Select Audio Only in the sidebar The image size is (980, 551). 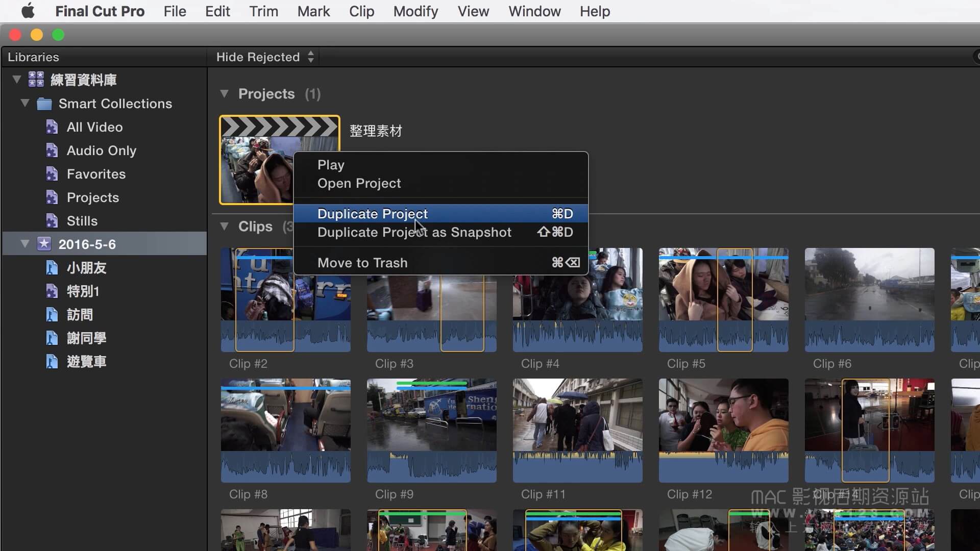(102, 151)
